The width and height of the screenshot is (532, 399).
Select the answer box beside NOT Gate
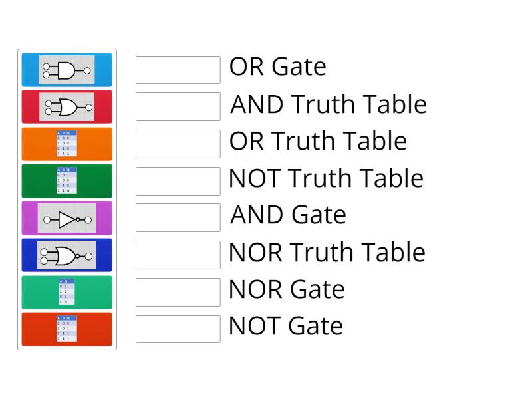(x=178, y=329)
